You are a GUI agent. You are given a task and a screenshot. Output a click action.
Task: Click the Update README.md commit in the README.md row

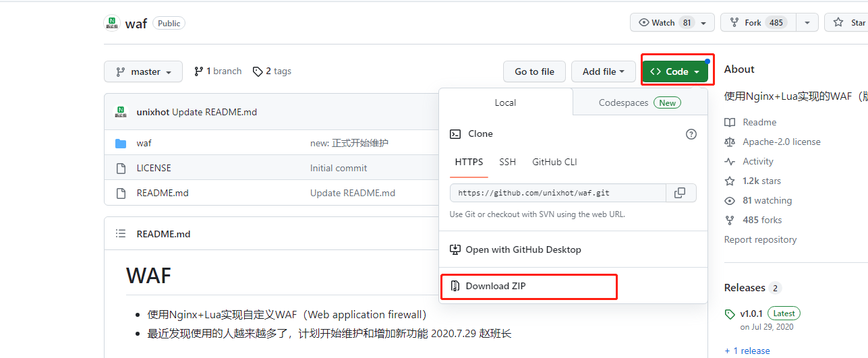(x=353, y=193)
